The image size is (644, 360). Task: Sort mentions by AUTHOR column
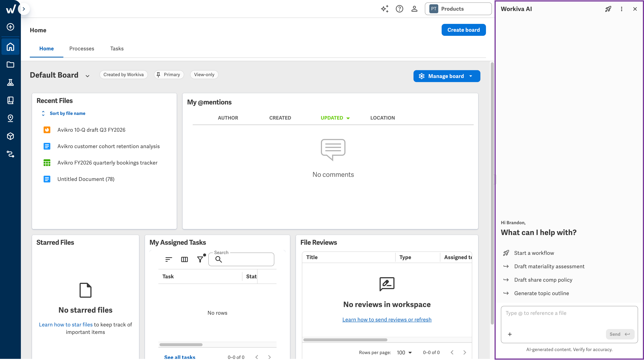pyautogui.click(x=228, y=118)
